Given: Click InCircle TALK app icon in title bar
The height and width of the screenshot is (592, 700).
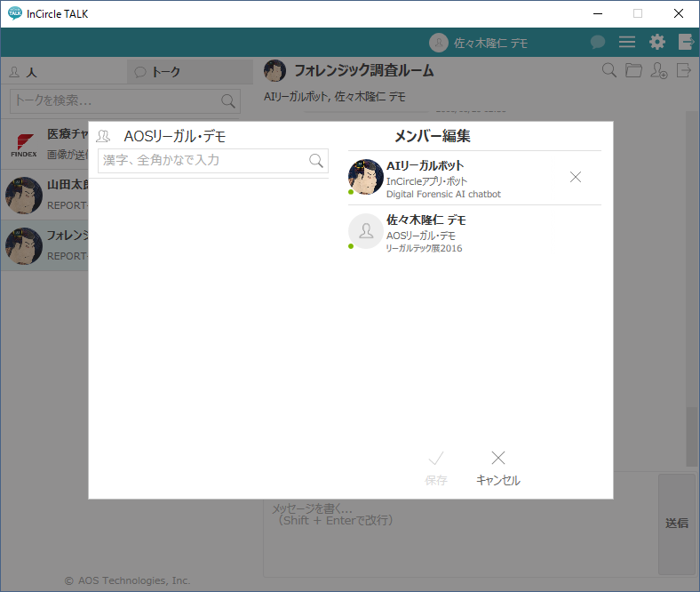Looking at the screenshot, I should pyautogui.click(x=15, y=13).
